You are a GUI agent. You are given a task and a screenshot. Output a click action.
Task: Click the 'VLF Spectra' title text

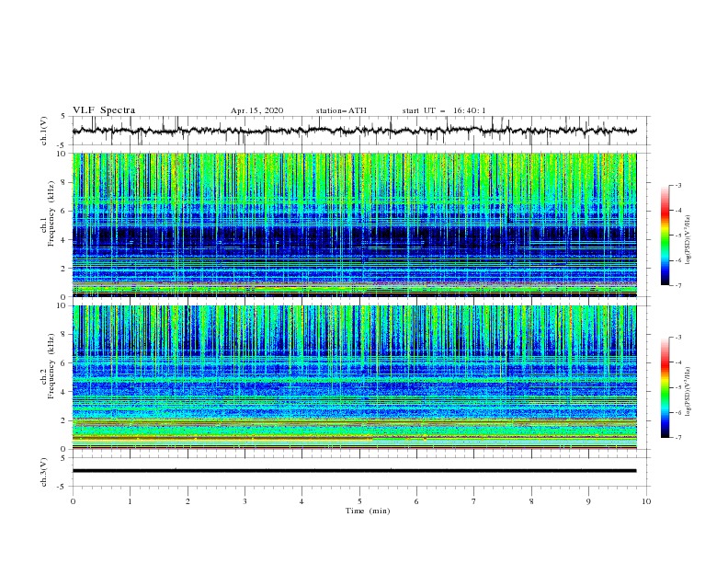[x=104, y=110]
